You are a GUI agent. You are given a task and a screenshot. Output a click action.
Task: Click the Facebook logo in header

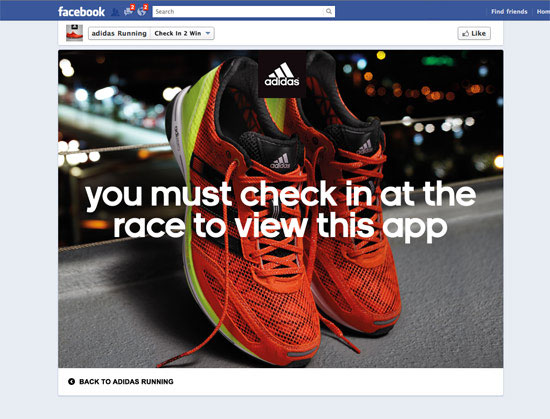pos(81,12)
